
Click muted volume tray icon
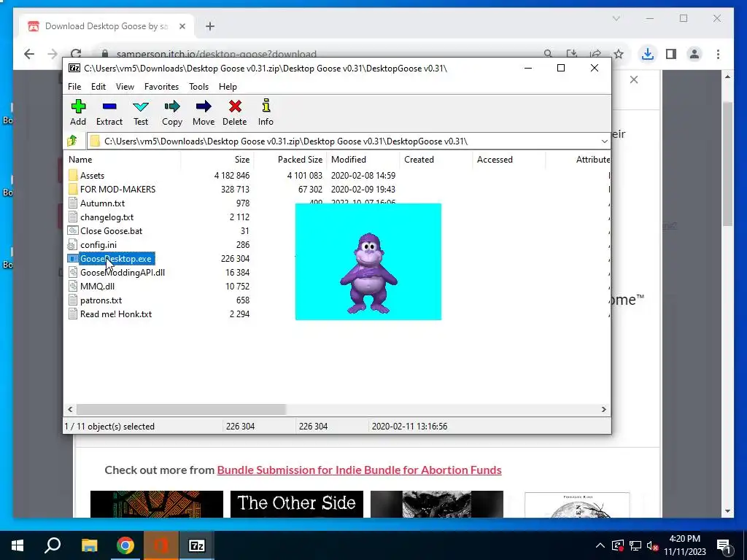(652, 545)
